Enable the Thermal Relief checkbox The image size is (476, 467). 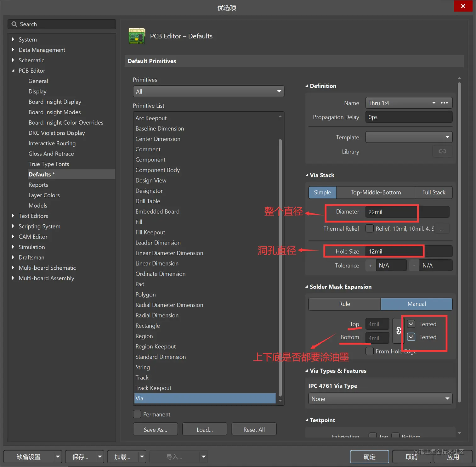pos(370,228)
